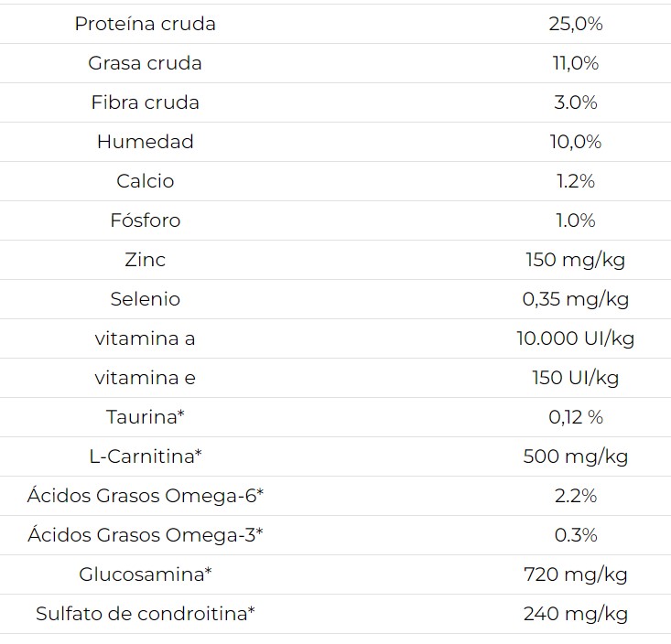Select the "Humedad" row label
This screenshot has height=644, width=671.
[145, 142]
